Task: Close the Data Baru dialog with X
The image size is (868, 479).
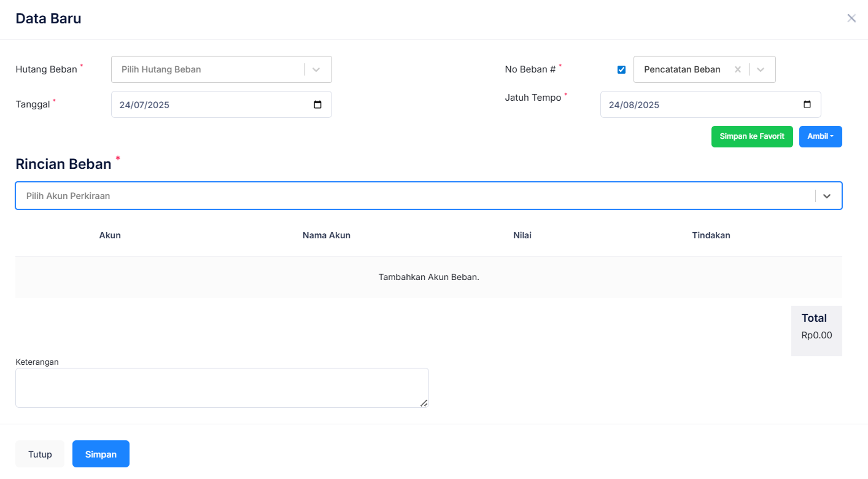Action: [x=851, y=18]
